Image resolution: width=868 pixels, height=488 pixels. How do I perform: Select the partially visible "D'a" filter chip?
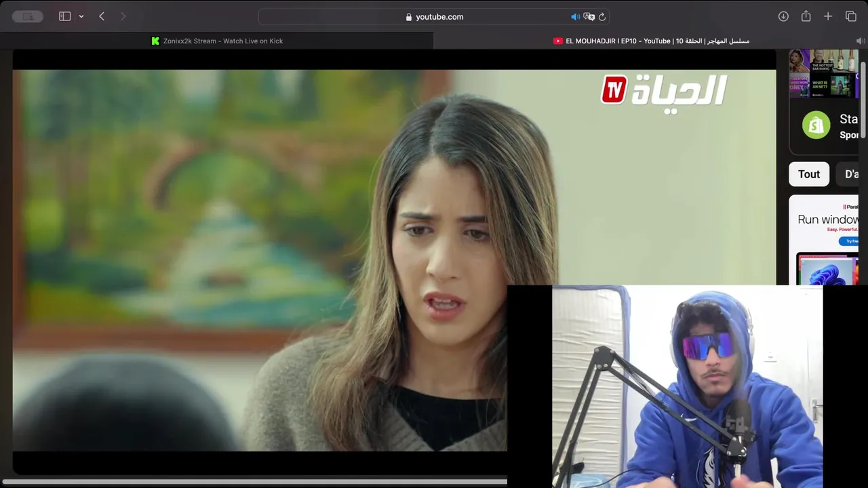pos(848,174)
